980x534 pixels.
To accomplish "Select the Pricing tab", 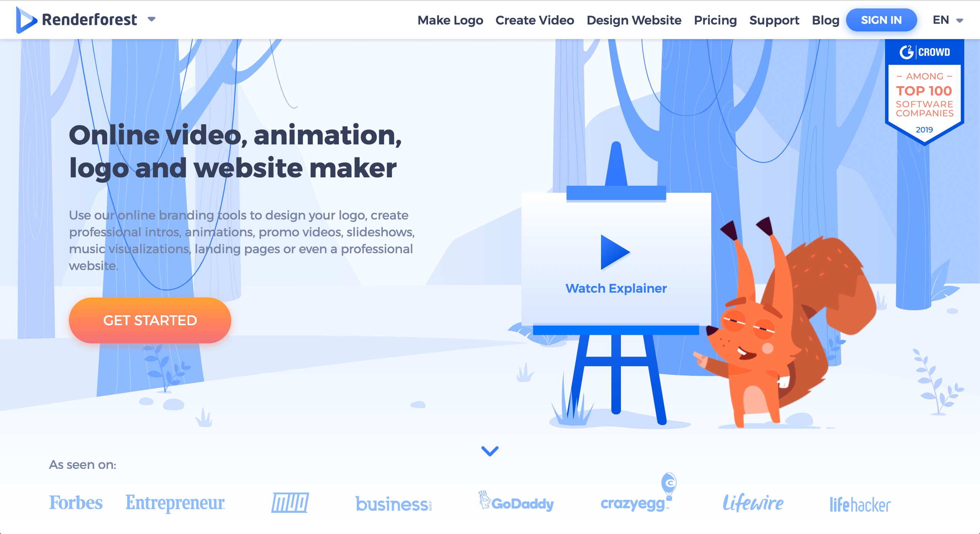I will 715,20.
